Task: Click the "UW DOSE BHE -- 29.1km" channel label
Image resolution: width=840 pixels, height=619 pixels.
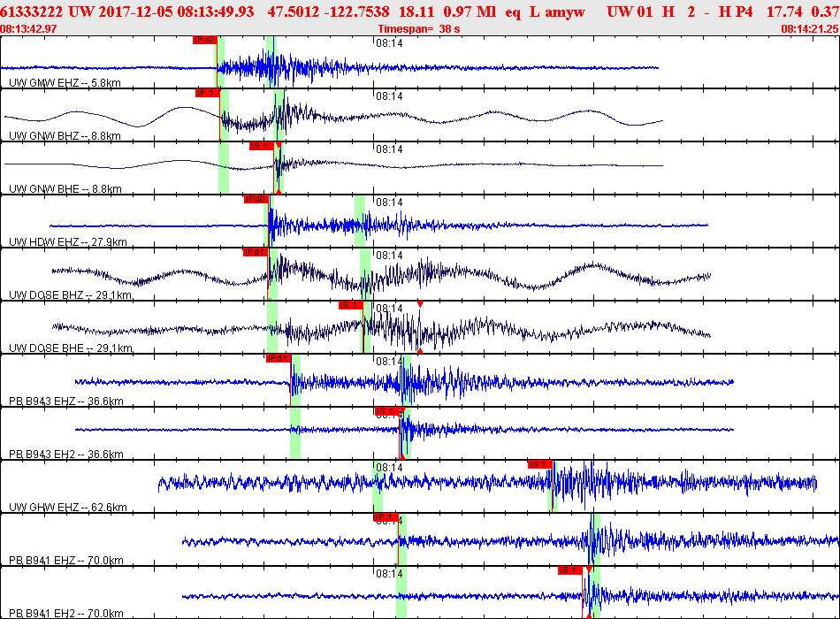Action: pos(71,348)
